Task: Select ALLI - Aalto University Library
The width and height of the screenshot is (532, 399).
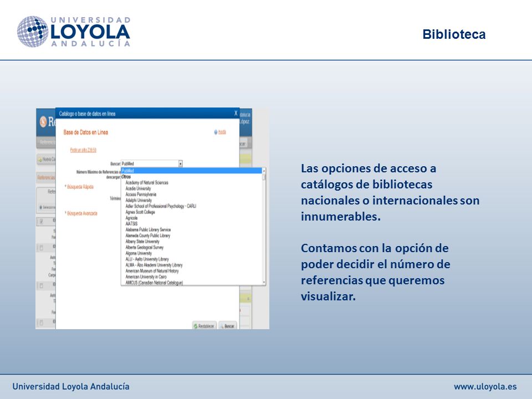Action: click(x=147, y=259)
